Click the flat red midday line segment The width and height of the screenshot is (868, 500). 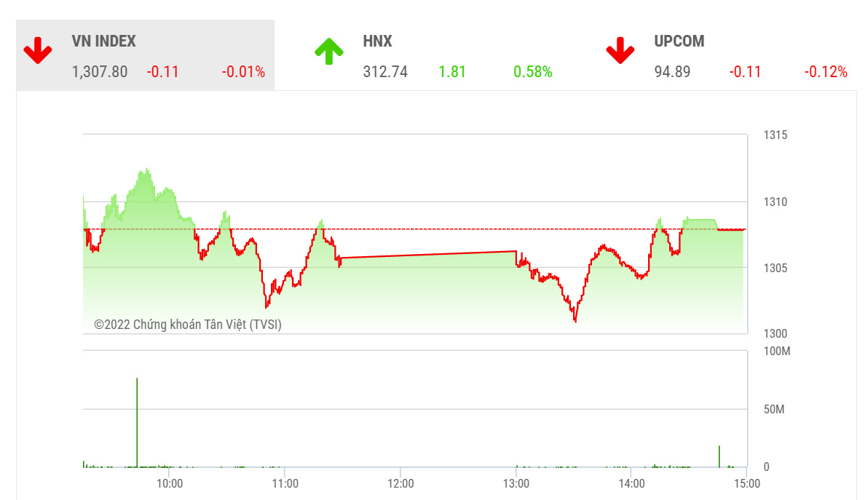pyautogui.click(x=428, y=255)
